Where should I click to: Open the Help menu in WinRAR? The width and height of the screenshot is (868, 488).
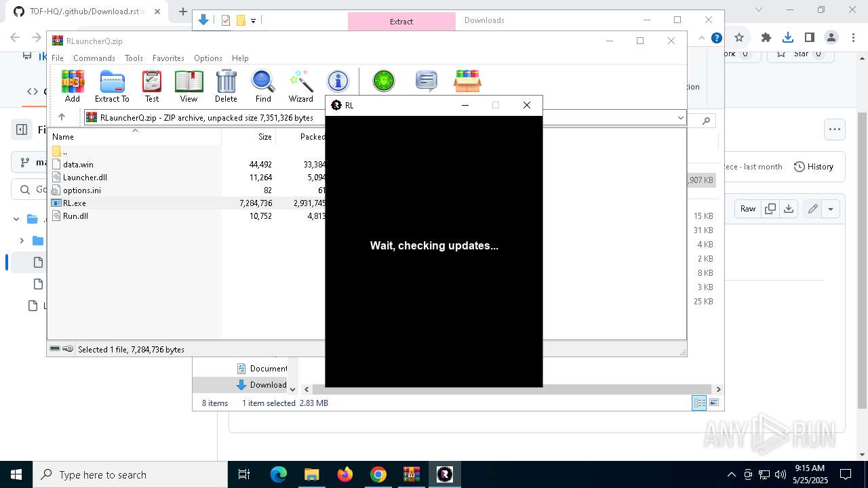pos(240,58)
